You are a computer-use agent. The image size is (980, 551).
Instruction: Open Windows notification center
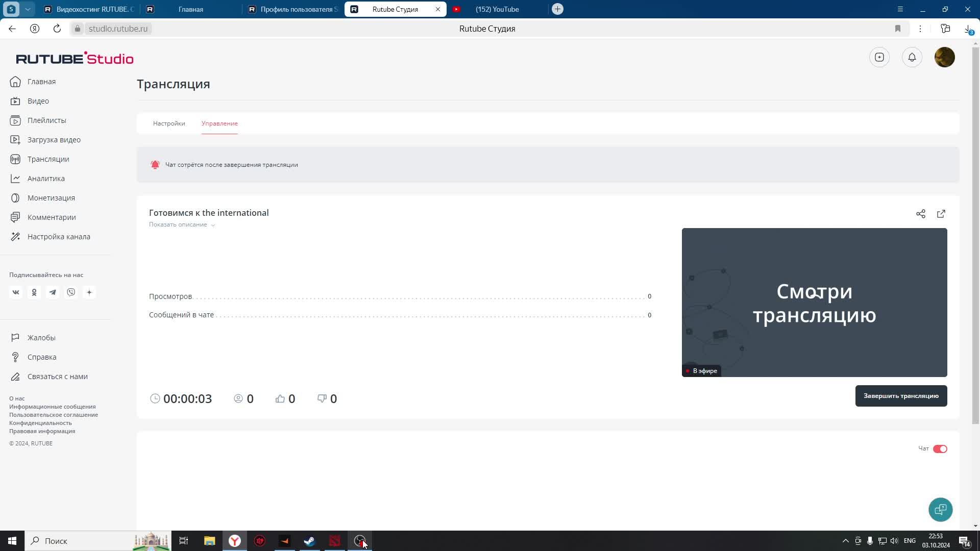[964, 541]
